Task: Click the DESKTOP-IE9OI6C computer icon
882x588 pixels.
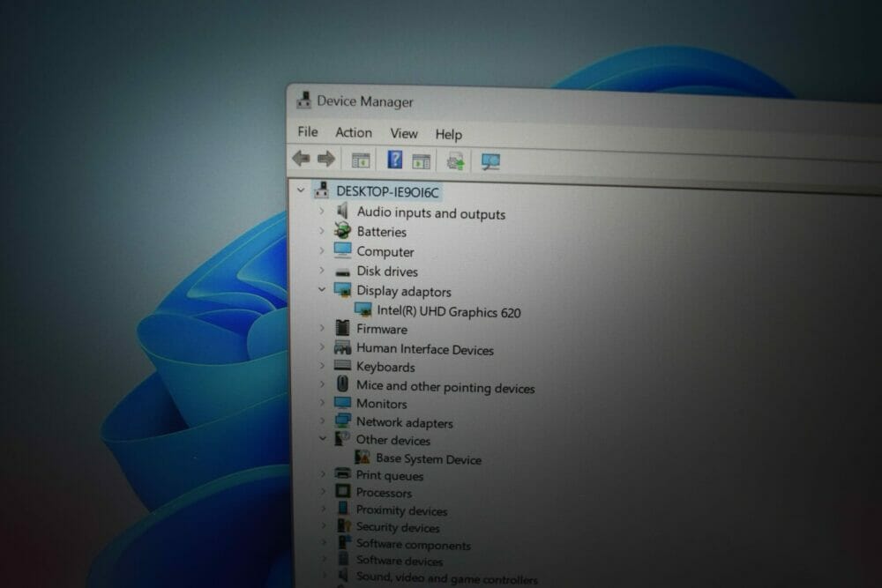Action: tap(322, 190)
